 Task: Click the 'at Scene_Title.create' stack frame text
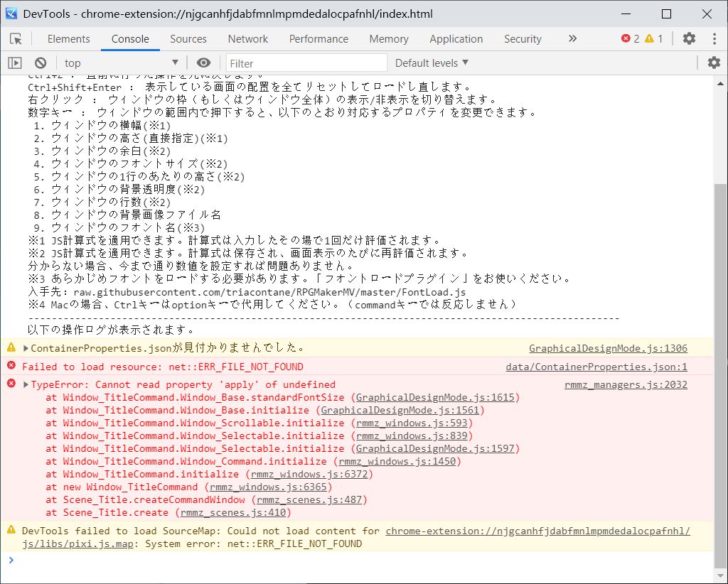point(107,512)
